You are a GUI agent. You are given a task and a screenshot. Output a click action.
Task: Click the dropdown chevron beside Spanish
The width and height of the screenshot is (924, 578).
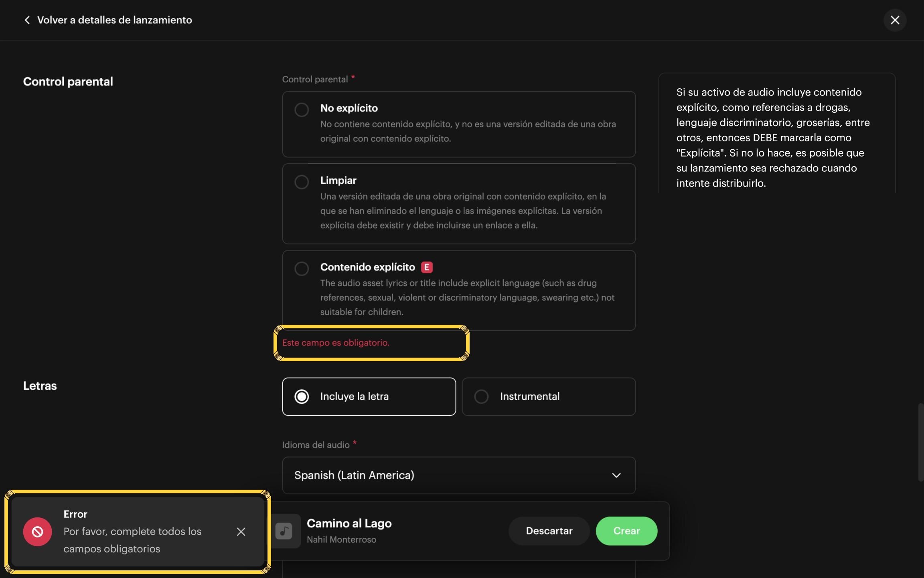tap(616, 475)
